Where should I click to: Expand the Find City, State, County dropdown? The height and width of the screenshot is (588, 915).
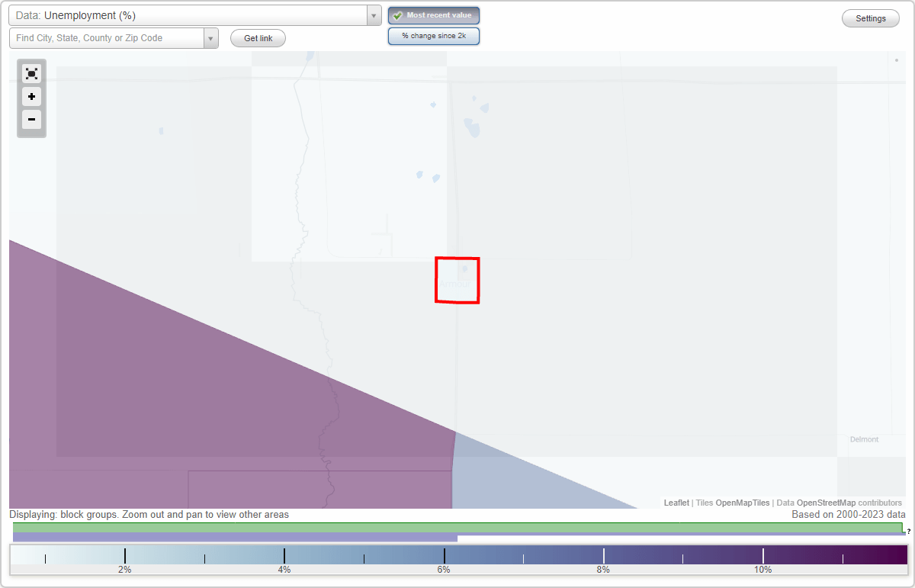[x=107, y=37]
